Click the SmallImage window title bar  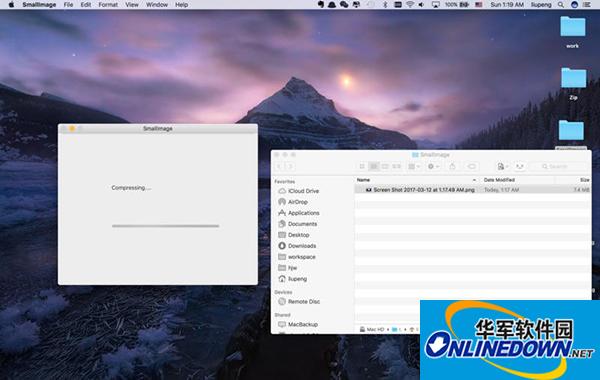click(x=158, y=129)
